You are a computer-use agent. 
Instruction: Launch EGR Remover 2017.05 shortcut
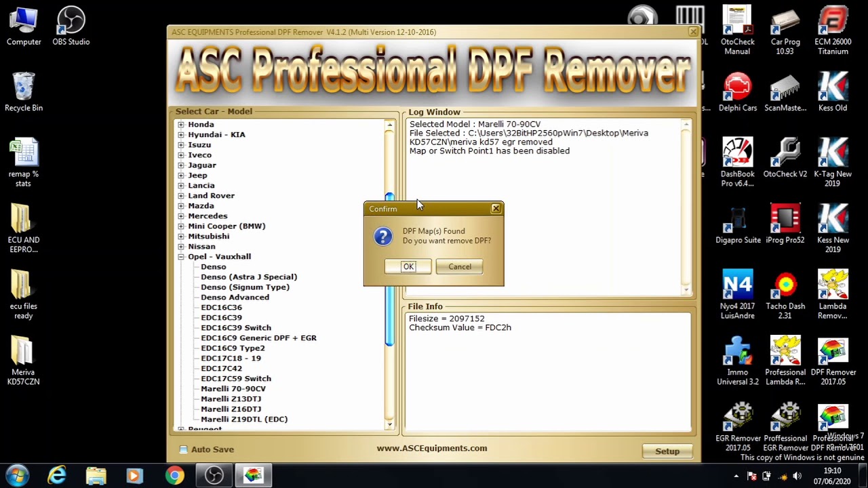738,427
